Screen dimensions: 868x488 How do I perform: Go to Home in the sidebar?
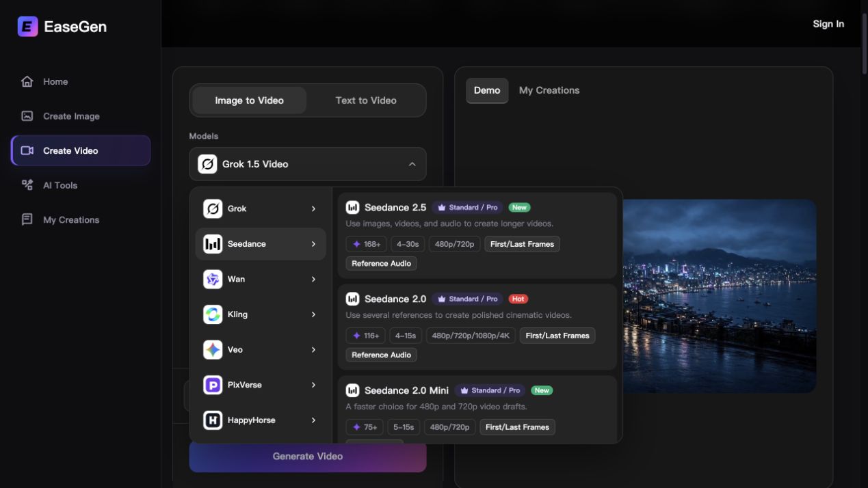point(81,81)
